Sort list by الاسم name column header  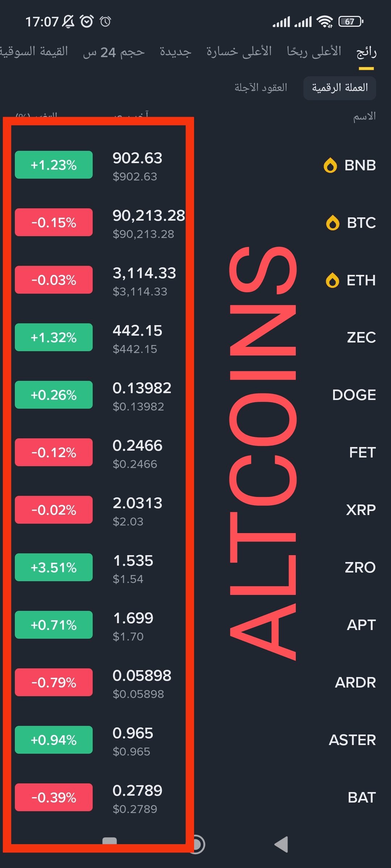tap(364, 116)
